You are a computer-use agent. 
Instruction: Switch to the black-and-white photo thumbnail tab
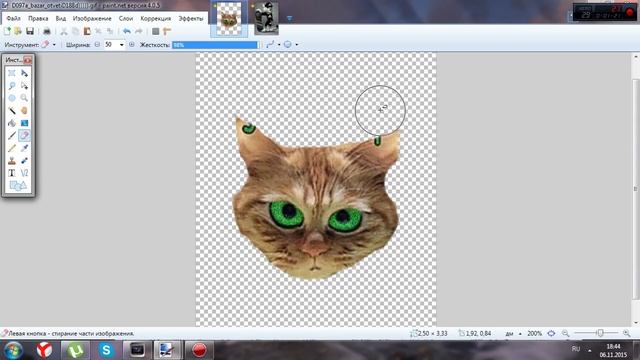click(266, 18)
